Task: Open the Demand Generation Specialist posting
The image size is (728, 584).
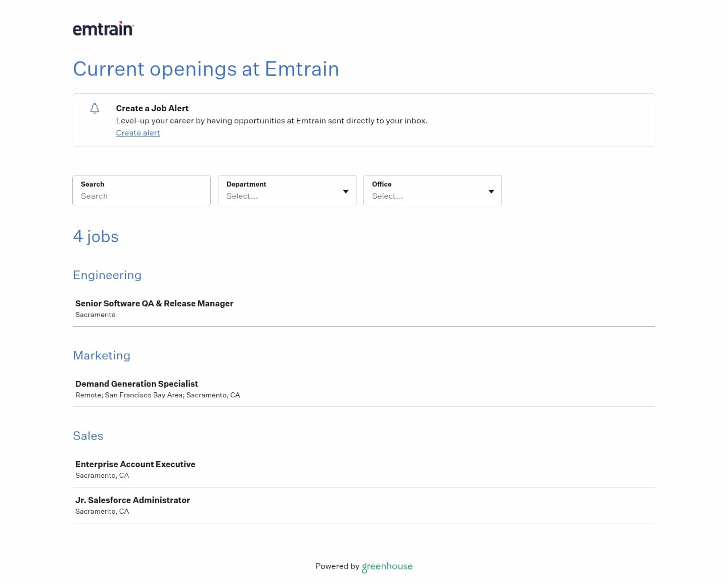Action: point(136,384)
